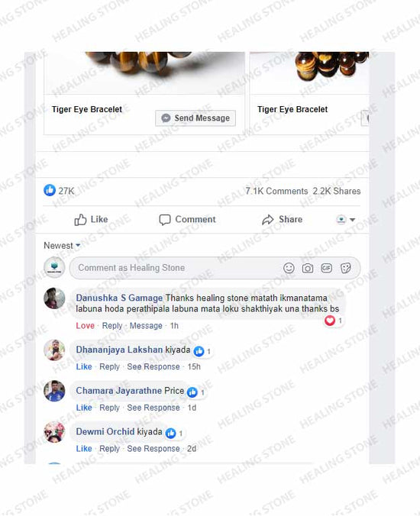The height and width of the screenshot is (516, 420).
Task: View the 2.2K Shares list
Action: tap(337, 191)
